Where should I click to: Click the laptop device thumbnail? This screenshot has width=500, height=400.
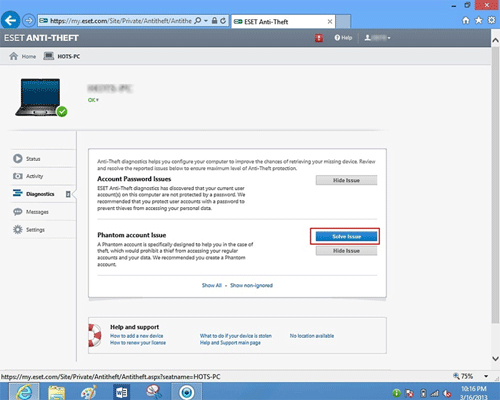coord(41,97)
